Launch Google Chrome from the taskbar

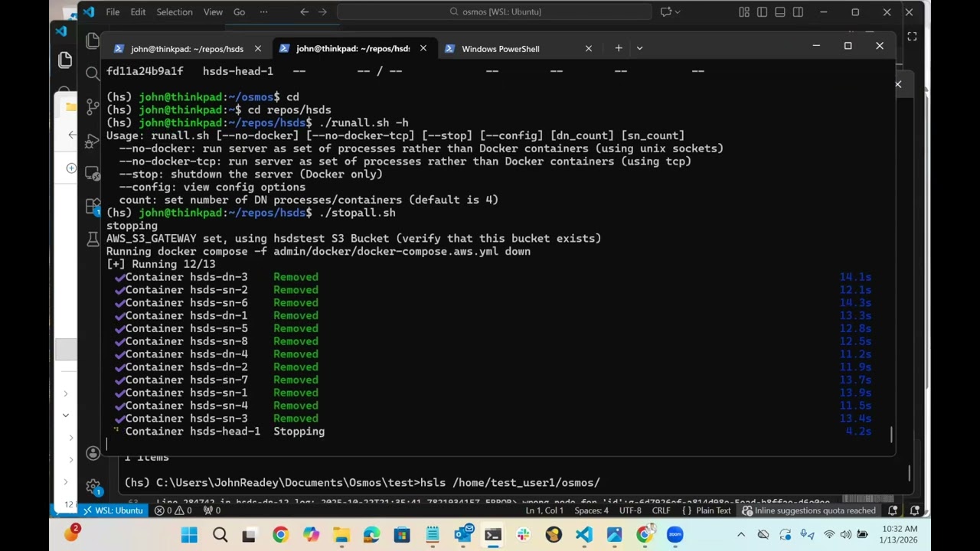pos(280,535)
